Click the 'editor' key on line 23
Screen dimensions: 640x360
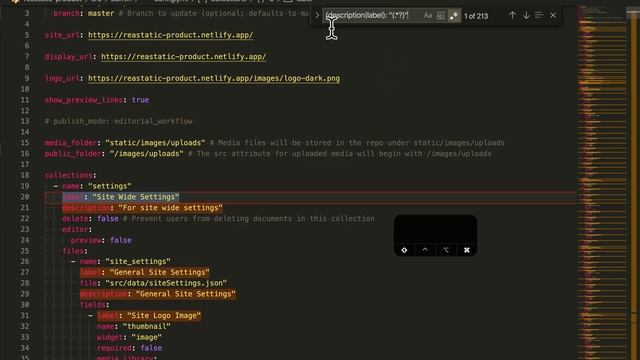click(x=75, y=229)
